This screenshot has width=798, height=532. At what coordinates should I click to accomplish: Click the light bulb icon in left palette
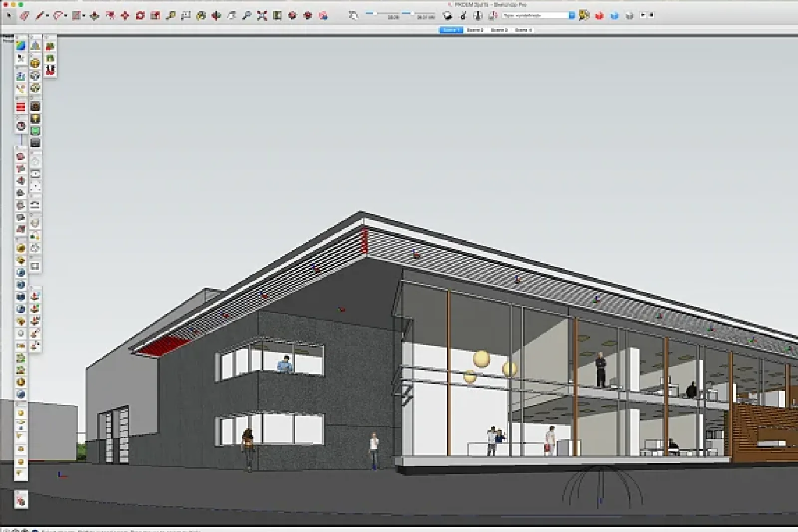35,119
